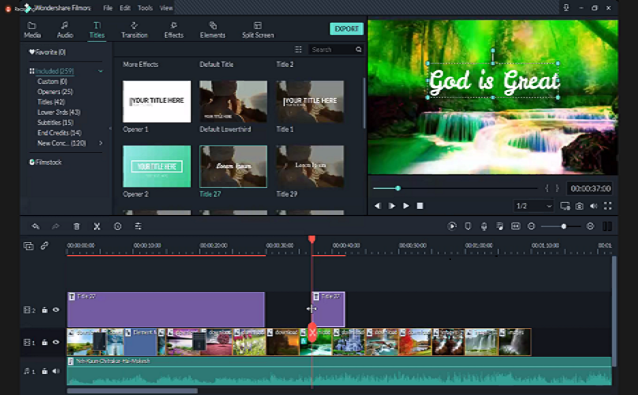Stop the preview playback

tap(420, 206)
